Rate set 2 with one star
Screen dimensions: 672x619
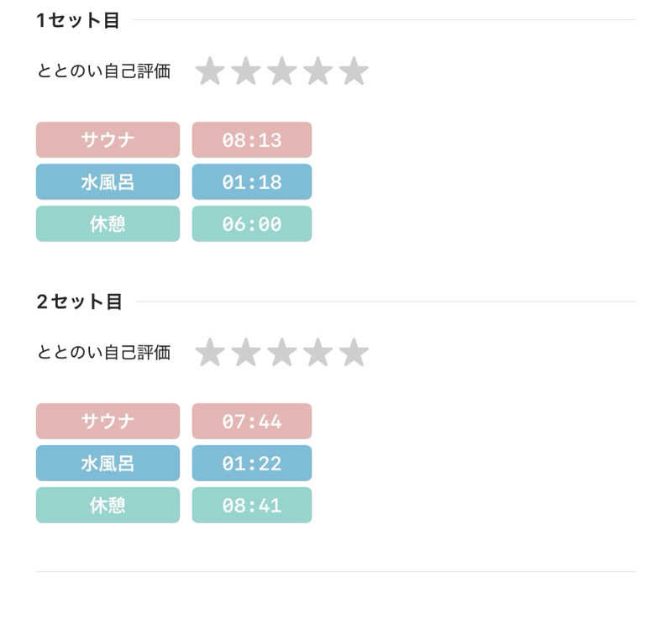click(x=210, y=353)
